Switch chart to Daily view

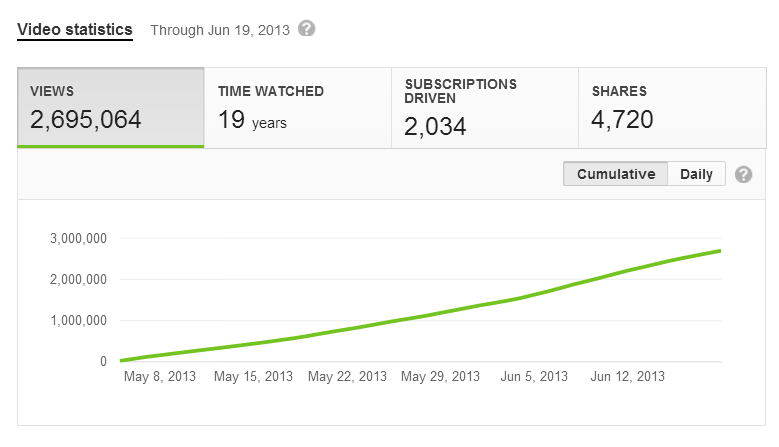tap(696, 174)
